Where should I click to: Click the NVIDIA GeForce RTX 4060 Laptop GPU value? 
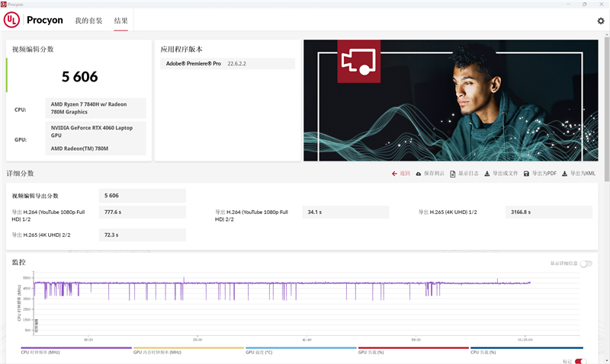[91, 131]
